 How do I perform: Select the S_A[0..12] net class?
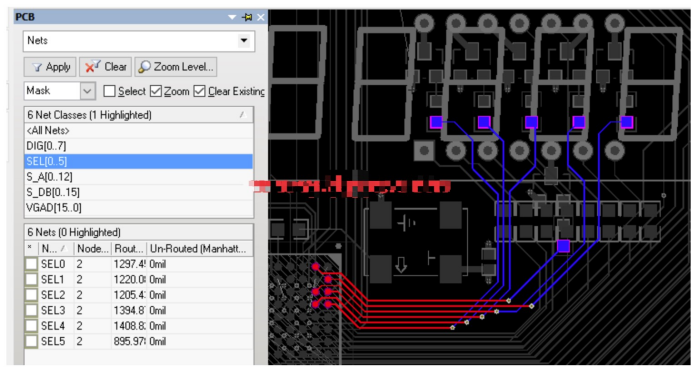point(139,177)
